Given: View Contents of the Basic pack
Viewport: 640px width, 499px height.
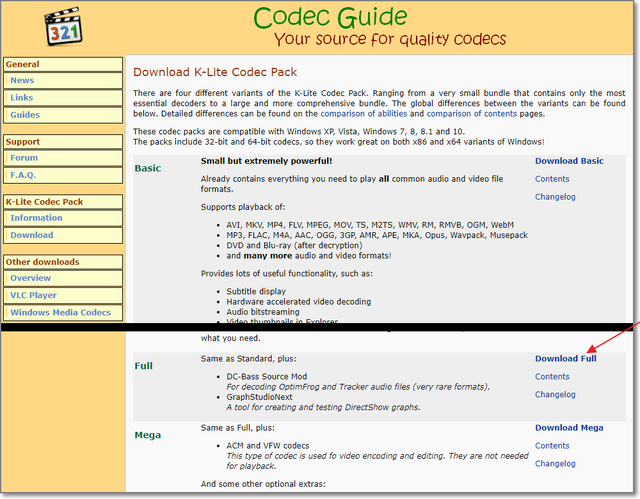Looking at the screenshot, I should (552, 179).
